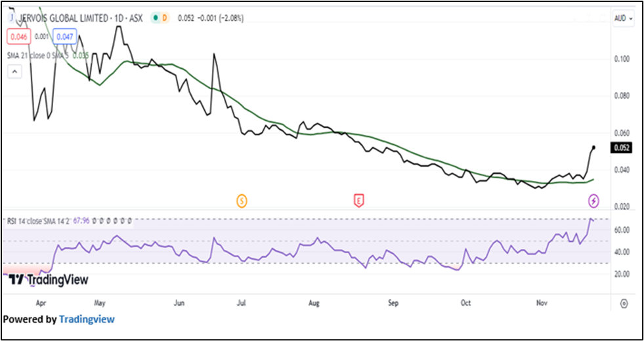Open the chart settings gear icon
The image size is (644, 341).
[x=624, y=304]
